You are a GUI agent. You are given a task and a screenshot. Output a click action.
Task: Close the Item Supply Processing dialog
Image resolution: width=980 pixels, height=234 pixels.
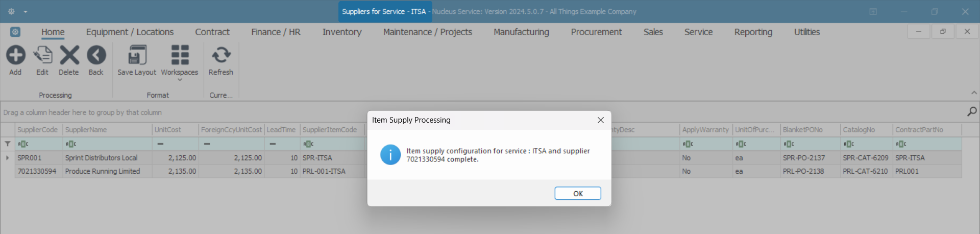coord(601,120)
